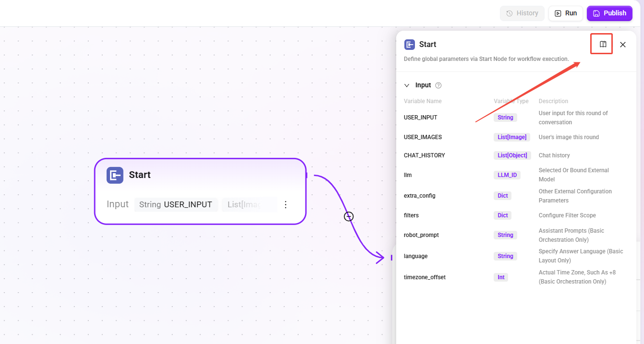Click the 'Configure Filter Scope' description
This screenshot has height=344, width=644.
[x=567, y=215]
